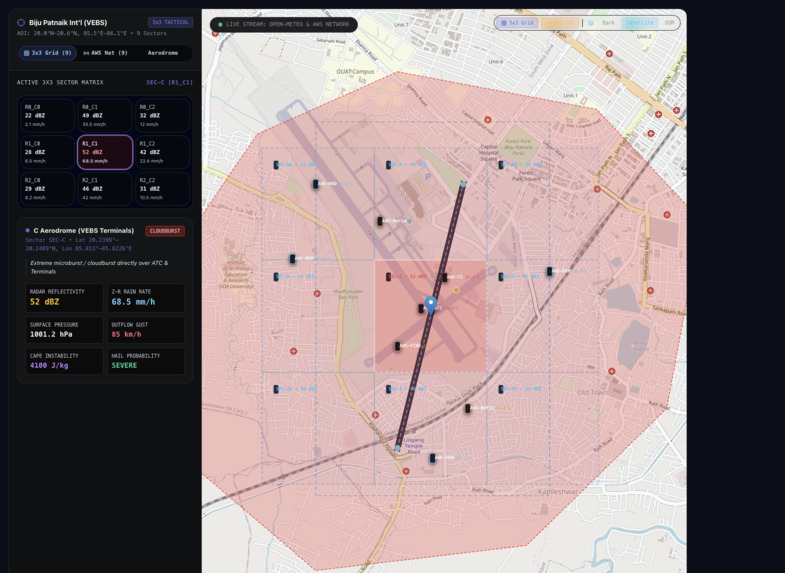Toggle the 3x3 Grid overlay on the map toolbar
785x573 pixels.
(518, 23)
